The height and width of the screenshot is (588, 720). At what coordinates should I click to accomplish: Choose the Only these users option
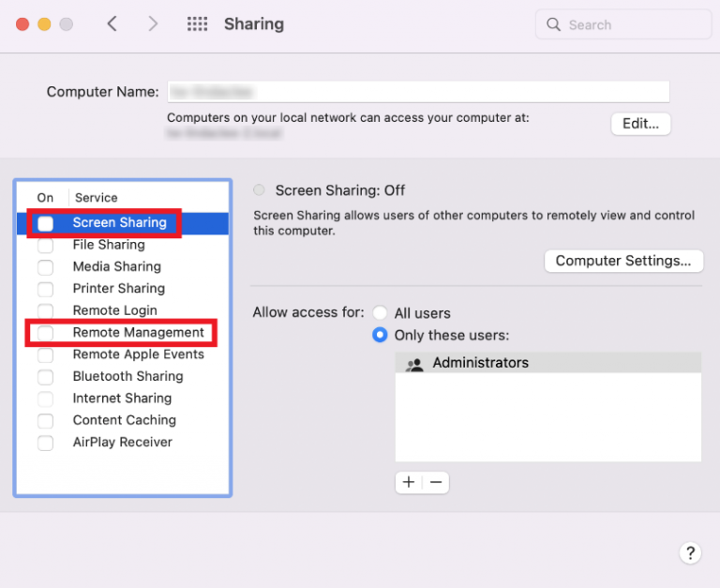pos(381,335)
